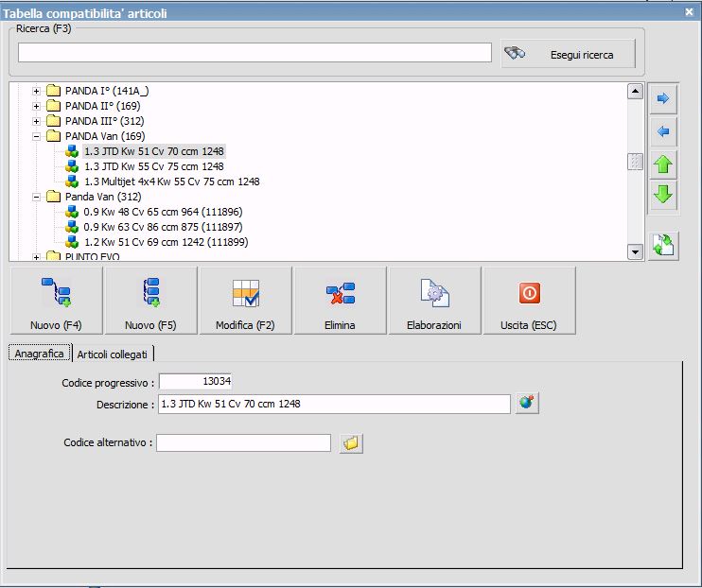Click the tree scrollbar thumb
Image resolution: width=702 pixels, height=588 pixels.
pyautogui.click(x=635, y=162)
